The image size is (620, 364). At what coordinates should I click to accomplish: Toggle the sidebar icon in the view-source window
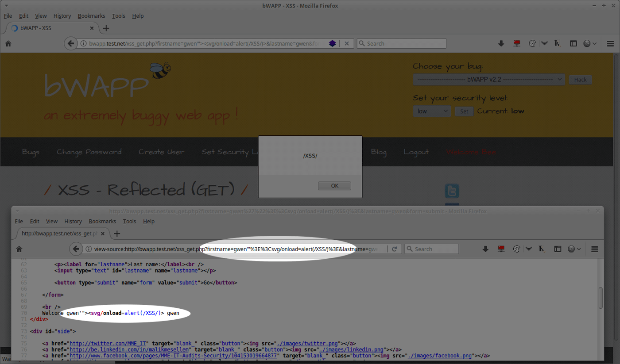(558, 249)
